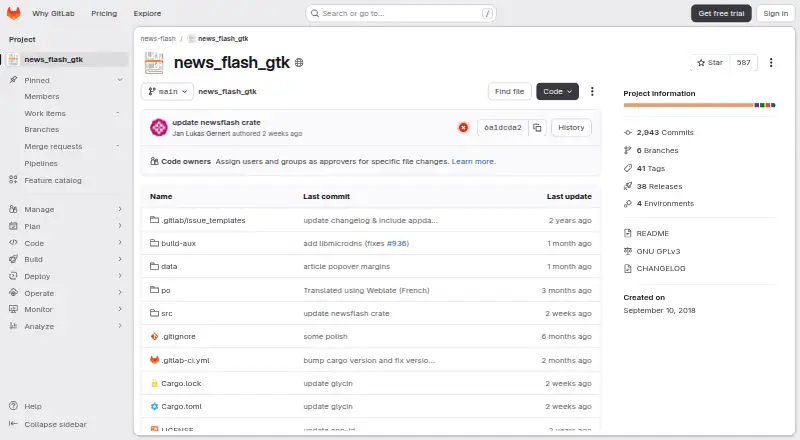Open the project actions kebab menu near Star
The width and height of the screenshot is (800, 440).
[771, 62]
